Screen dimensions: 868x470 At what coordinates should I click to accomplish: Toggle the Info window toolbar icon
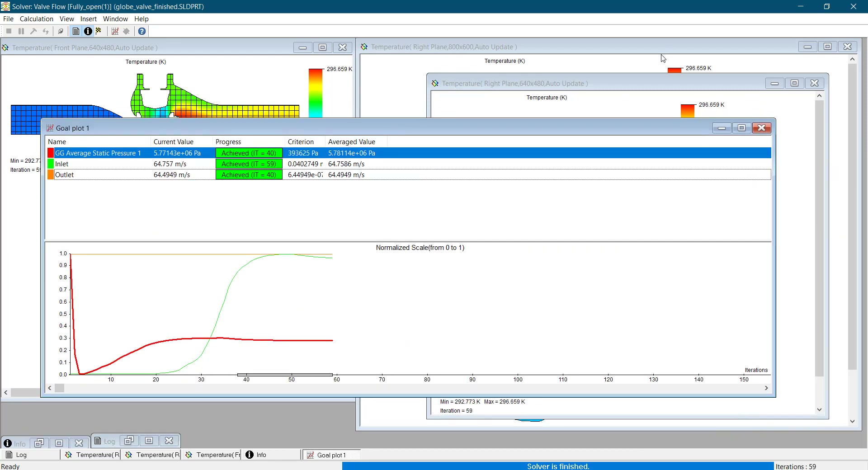tap(88, 31)
